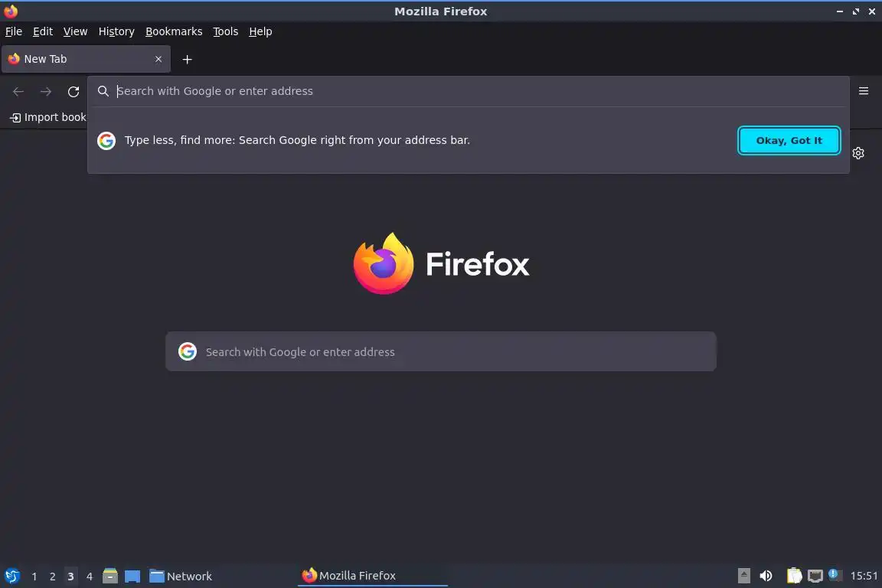Image resolution: width=882 pixels, height=588 pixels.
Task: Reload the current page
Action: tap(73, 91)
